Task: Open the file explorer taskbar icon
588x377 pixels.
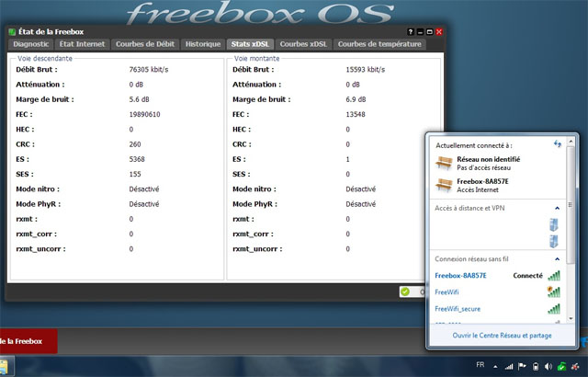Action: 5,367
